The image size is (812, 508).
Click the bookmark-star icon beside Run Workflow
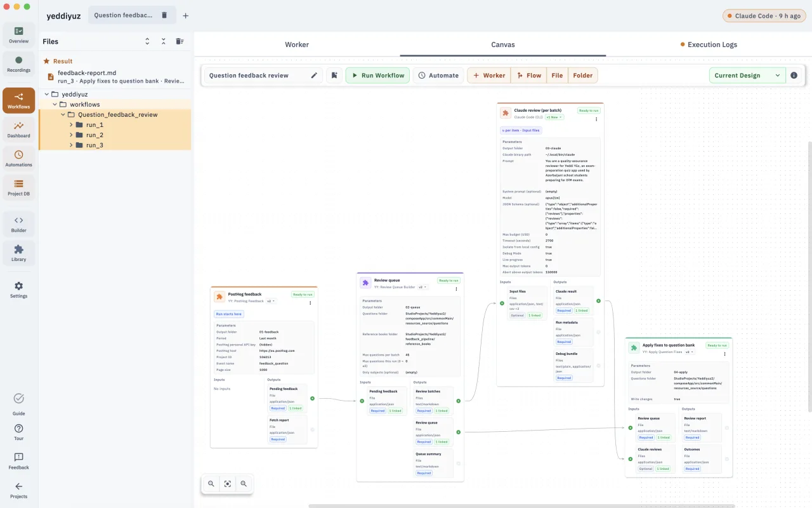[x=334, y=76]
